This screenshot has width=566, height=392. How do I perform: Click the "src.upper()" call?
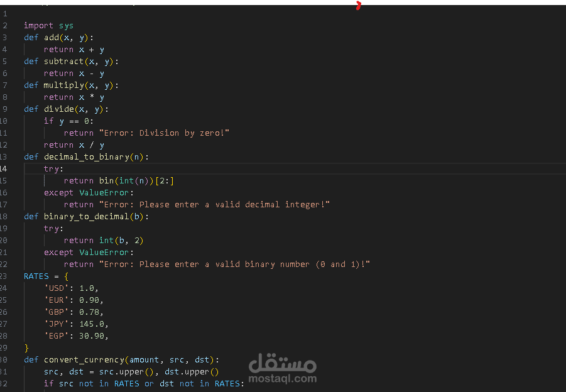[126, 371]
